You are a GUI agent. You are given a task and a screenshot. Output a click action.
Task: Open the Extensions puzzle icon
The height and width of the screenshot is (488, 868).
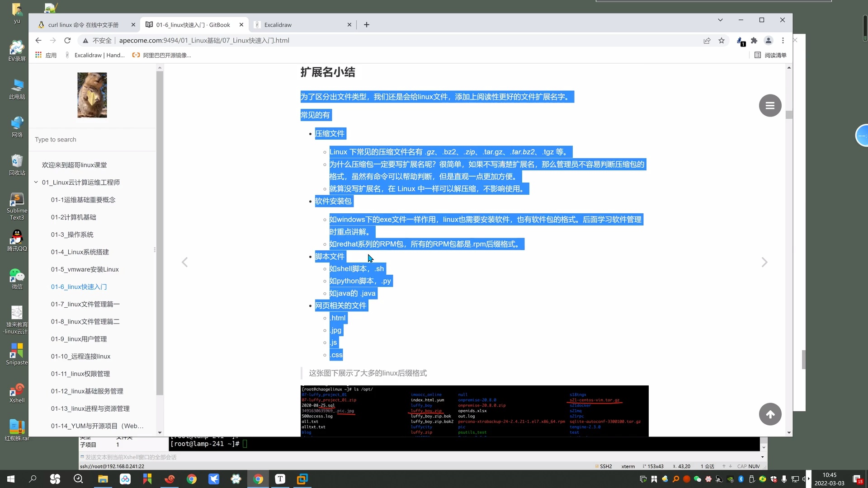pyautogui.click(x=754, y=41)
